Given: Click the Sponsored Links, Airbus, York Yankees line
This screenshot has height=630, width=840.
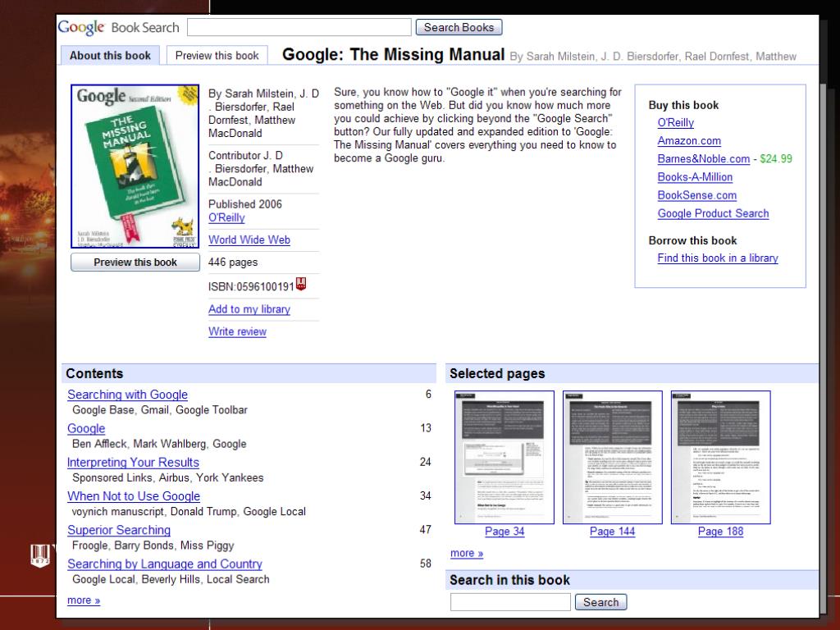Looking at the screenshot, I should tap(167, 477).
